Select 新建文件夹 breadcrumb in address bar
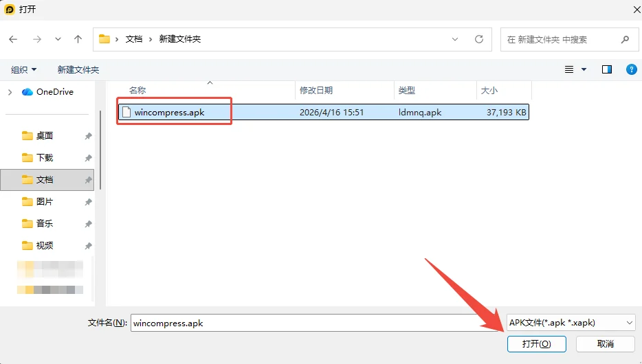 [179, 39]
